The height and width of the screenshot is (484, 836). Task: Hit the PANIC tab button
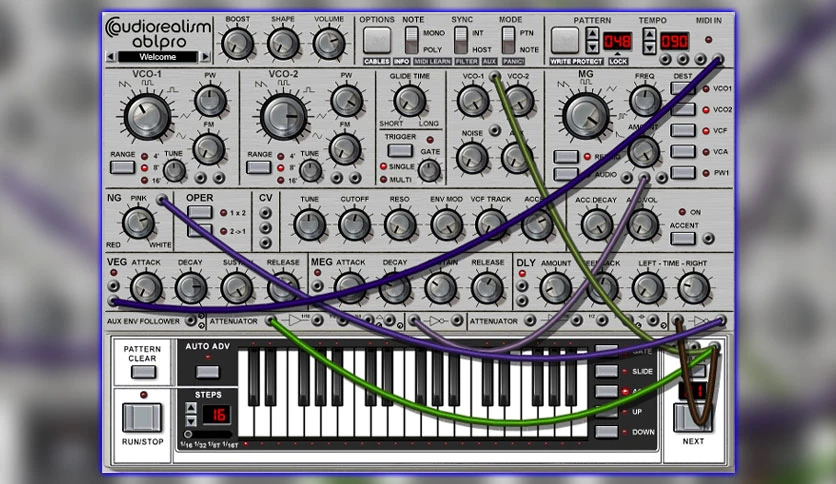coord(513,61)
